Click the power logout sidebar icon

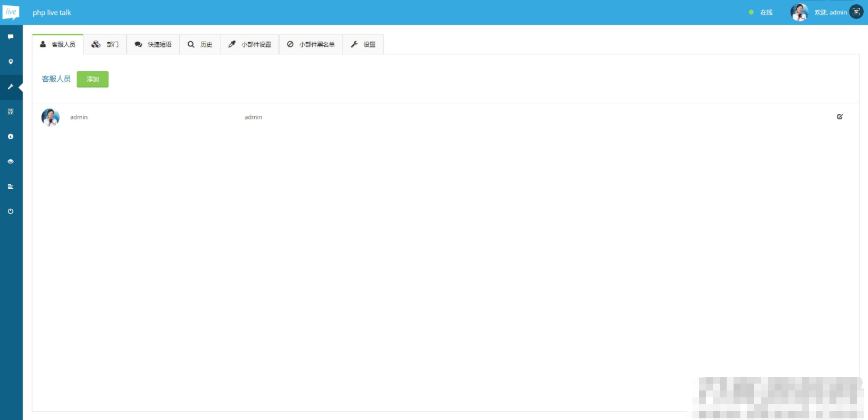coord(11,211)
